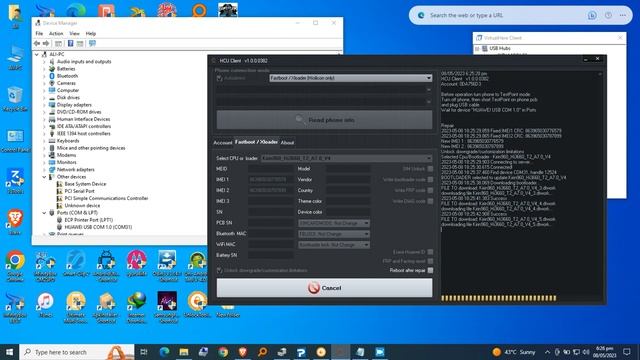The height and width of the screenshot is (360, 640).
Task: Open the pink Motorola desktop shortcut
Action: click(136, 264)
